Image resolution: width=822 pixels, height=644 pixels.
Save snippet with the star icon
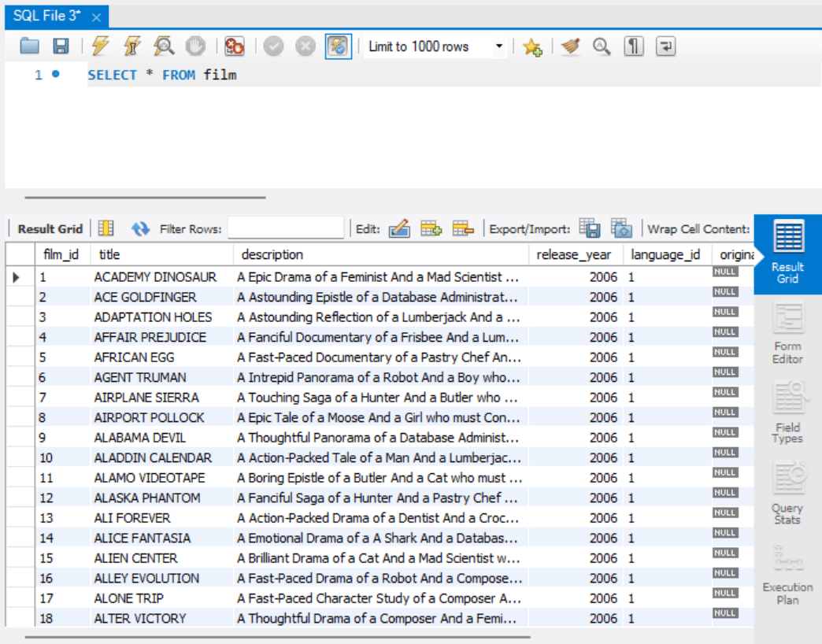click(532, 47)
